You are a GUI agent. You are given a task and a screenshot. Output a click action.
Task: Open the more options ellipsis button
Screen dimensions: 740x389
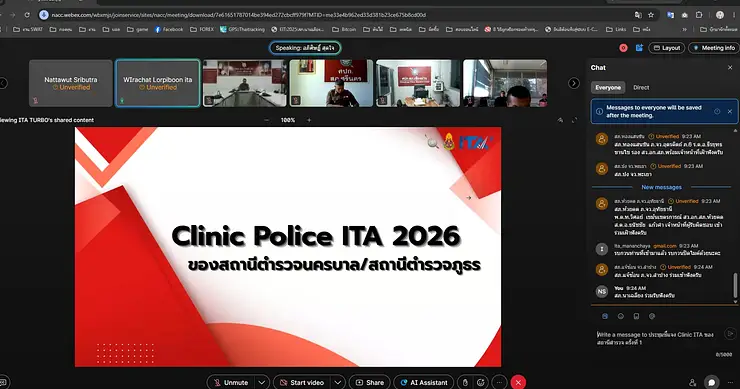pyautogui.click(x=499, y=382)
